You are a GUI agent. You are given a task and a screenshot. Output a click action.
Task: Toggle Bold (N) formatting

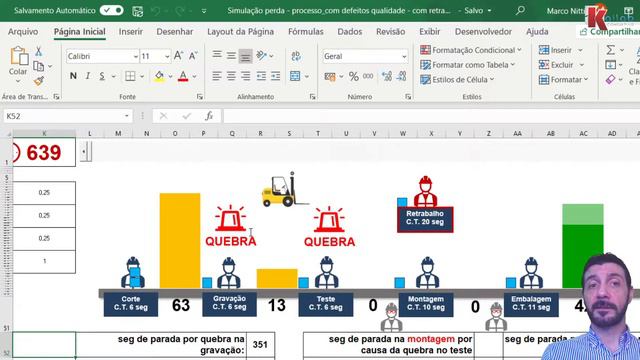pyautogui.click(x=73, y=76)
